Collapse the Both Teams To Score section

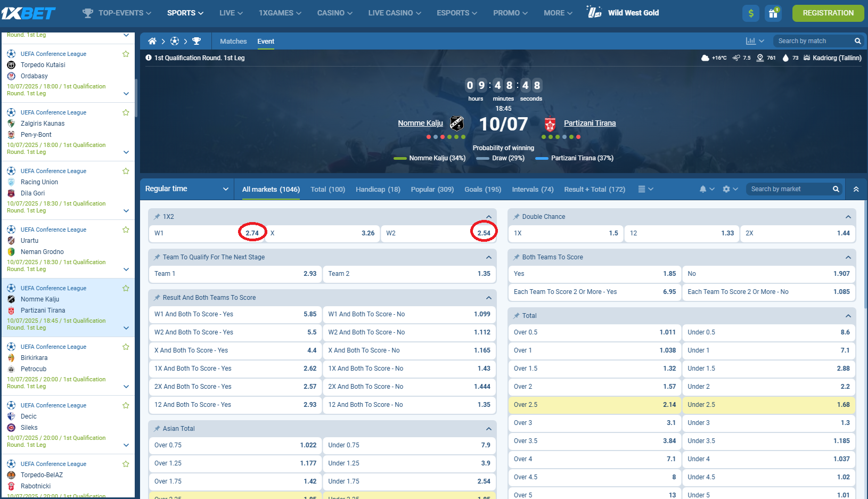[848, 257]
